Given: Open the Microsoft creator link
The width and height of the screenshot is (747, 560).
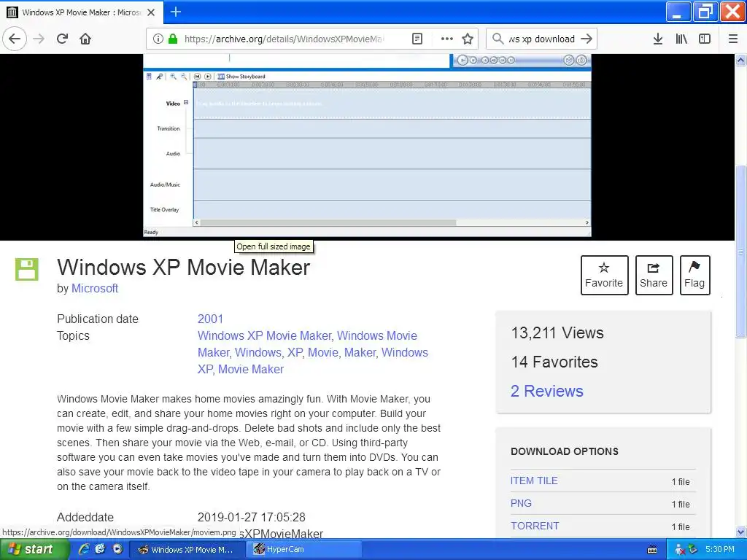Looking at the screenshot, I should 95,288.
